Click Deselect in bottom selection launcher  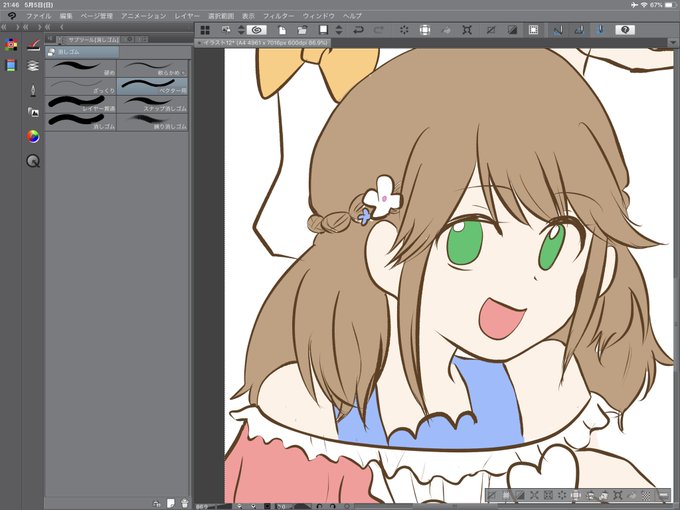click(x=492, y=495)
